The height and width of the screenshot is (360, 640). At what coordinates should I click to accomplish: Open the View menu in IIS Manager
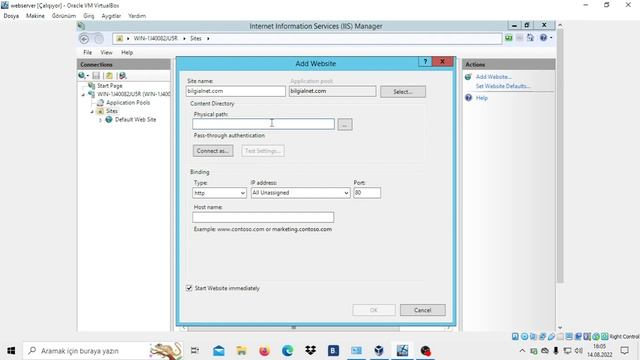point(106,53)
